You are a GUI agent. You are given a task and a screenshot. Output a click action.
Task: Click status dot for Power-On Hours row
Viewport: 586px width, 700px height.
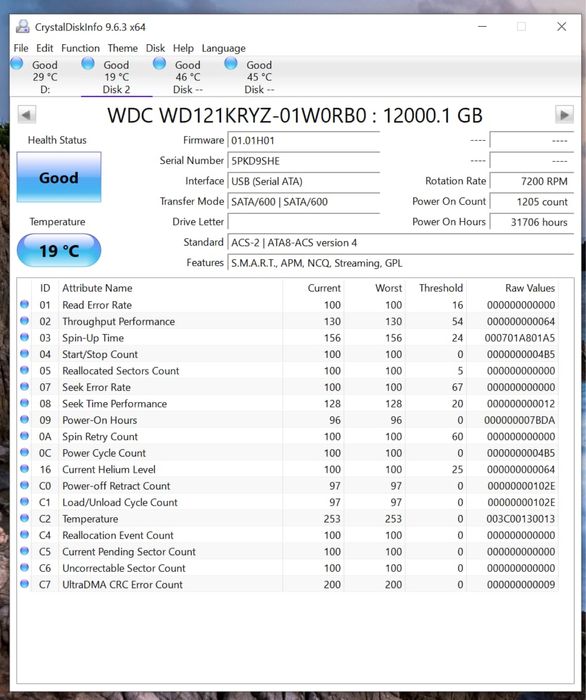click(x=25, y=420)
